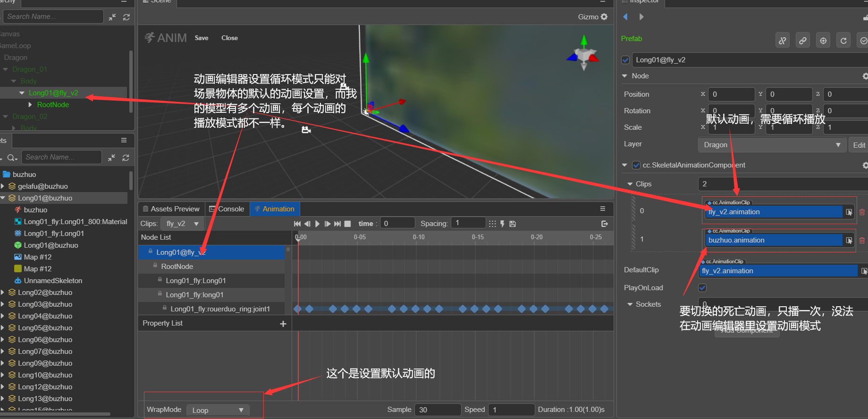Delete clip 1 with trash icon

(862, 241)
